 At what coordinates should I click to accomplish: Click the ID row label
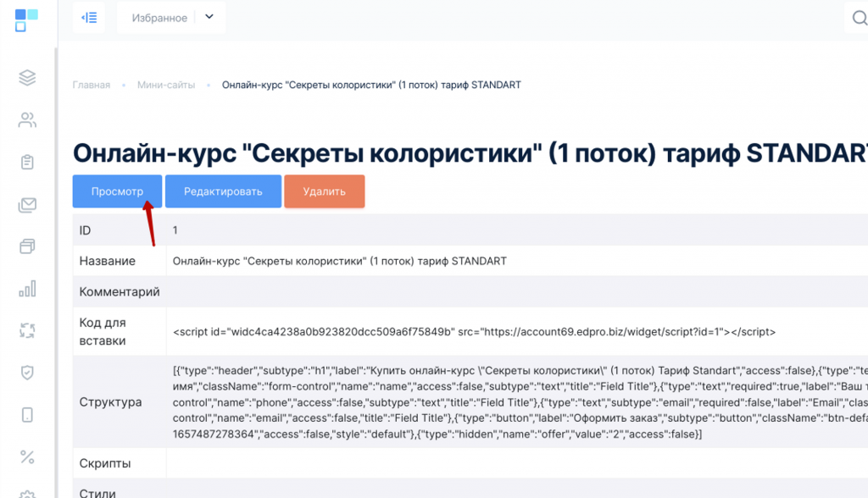85,230
